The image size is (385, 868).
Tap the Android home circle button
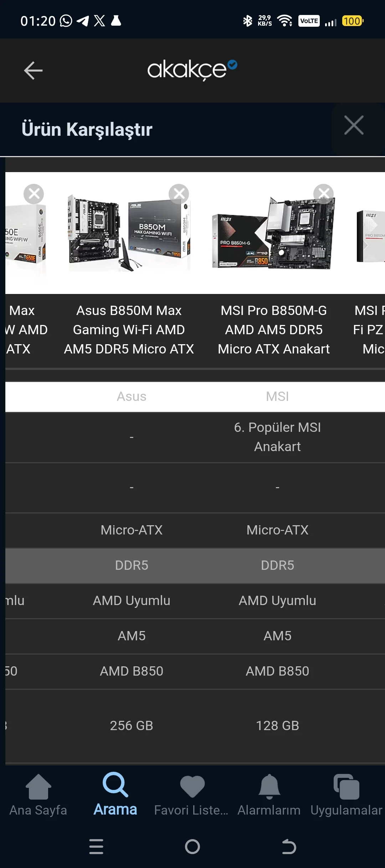click(x=192, y=847)
